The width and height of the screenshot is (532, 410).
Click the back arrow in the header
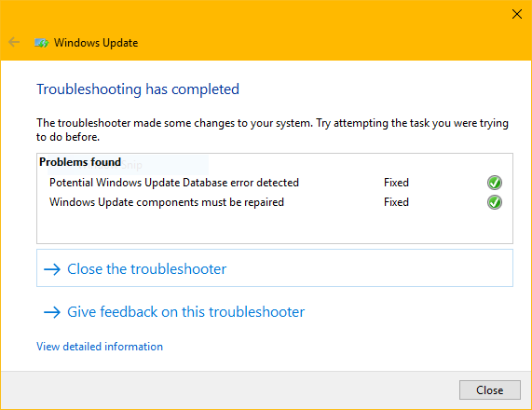[x=14, y=43]
